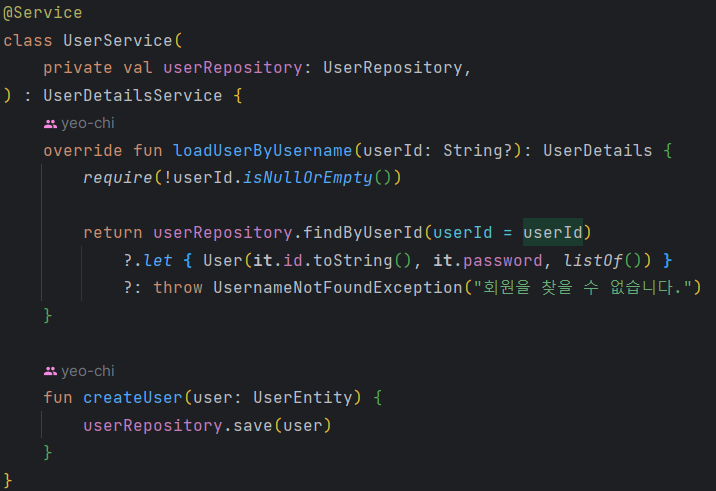Click the require call
Viewport: 716px width, 491px height.
pyautogui.click(x=117, y=178)
